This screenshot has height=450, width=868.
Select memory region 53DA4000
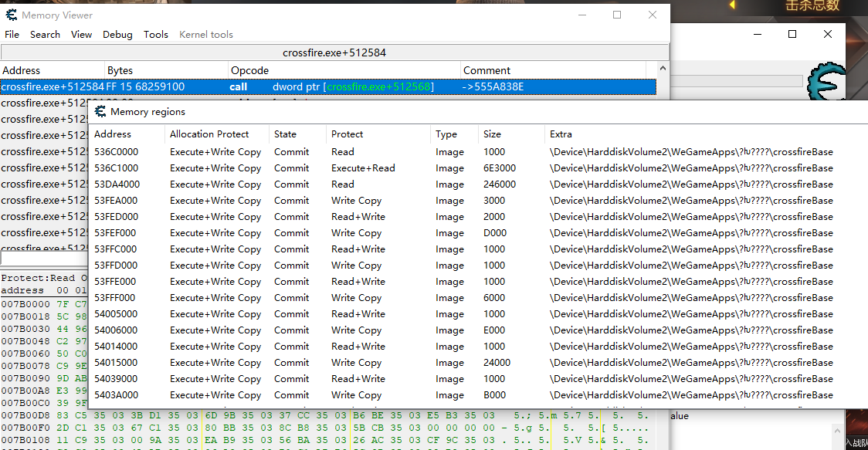(x=117, y=184)
